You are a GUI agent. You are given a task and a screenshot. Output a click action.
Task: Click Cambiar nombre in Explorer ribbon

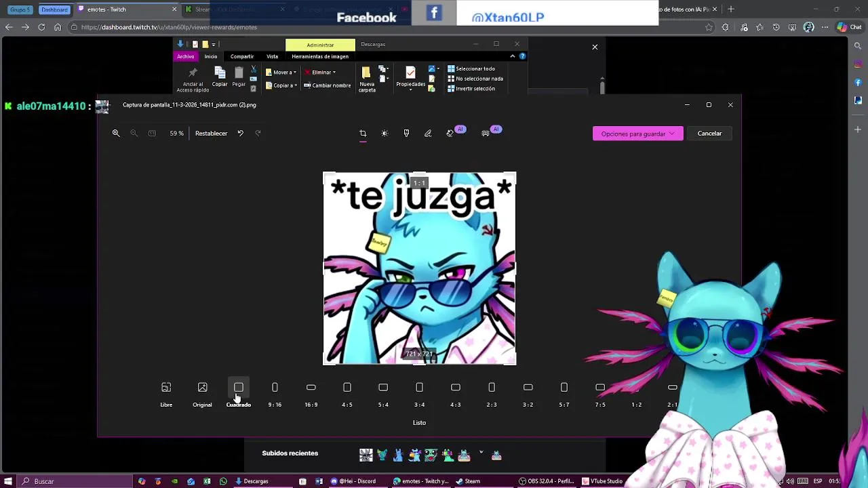[x=328, y=85]
